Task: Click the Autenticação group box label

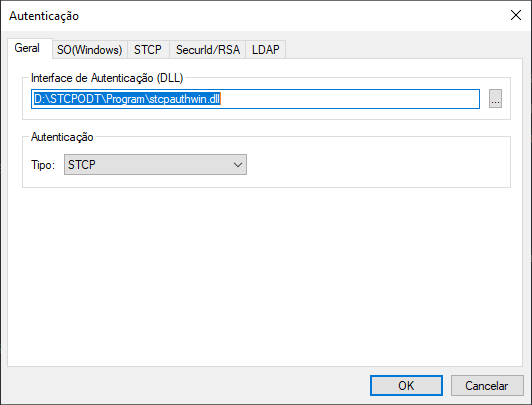Action: (x=62, y=137)
